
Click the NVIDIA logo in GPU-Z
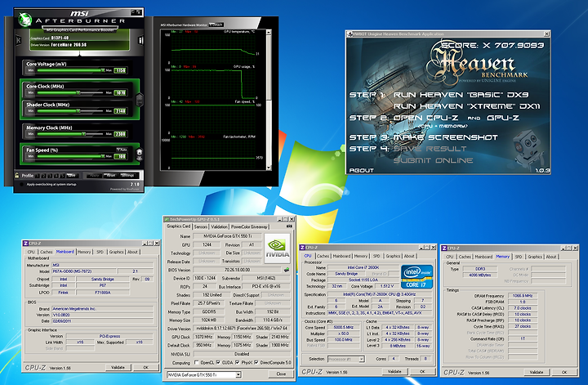[277, 248]
